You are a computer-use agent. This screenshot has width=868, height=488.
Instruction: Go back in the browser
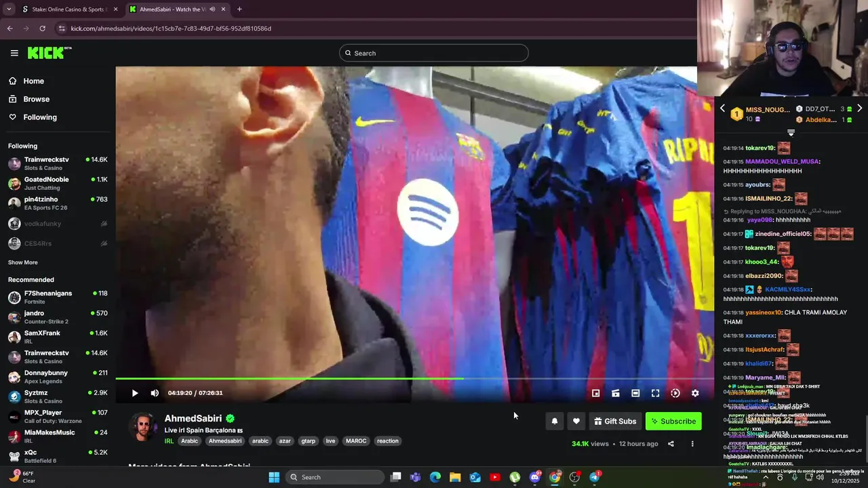pos(9,28)
